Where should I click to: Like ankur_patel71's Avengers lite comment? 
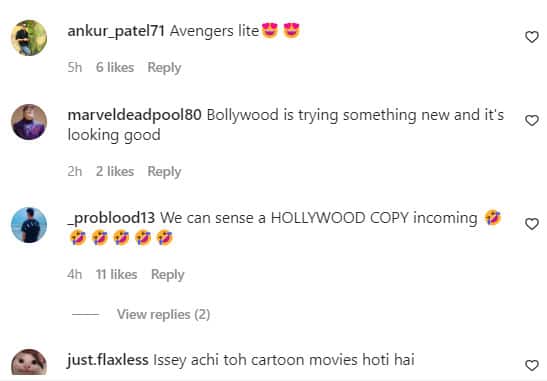coord(532,37)
